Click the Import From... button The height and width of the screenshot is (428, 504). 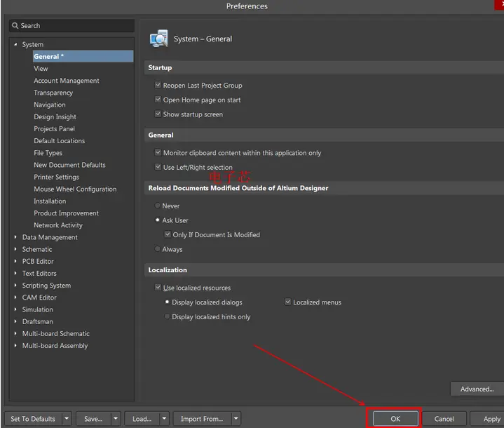point(202,419)
